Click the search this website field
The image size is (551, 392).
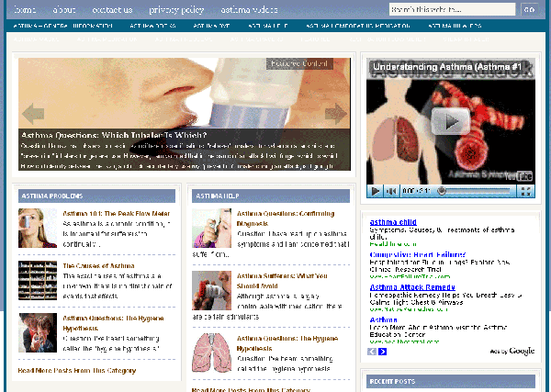[452, 9]
